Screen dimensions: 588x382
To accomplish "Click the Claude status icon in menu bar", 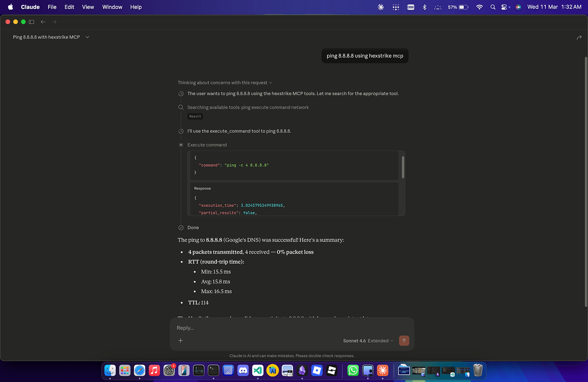I will 381,7.
